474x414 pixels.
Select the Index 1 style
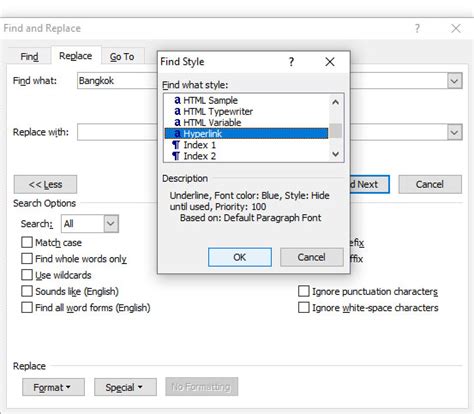(246, 145)
